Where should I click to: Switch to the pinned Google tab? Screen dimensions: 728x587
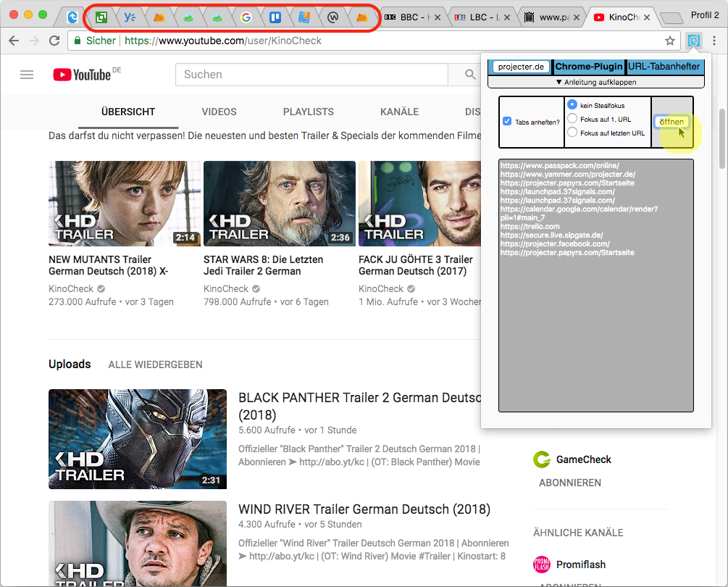246,17
